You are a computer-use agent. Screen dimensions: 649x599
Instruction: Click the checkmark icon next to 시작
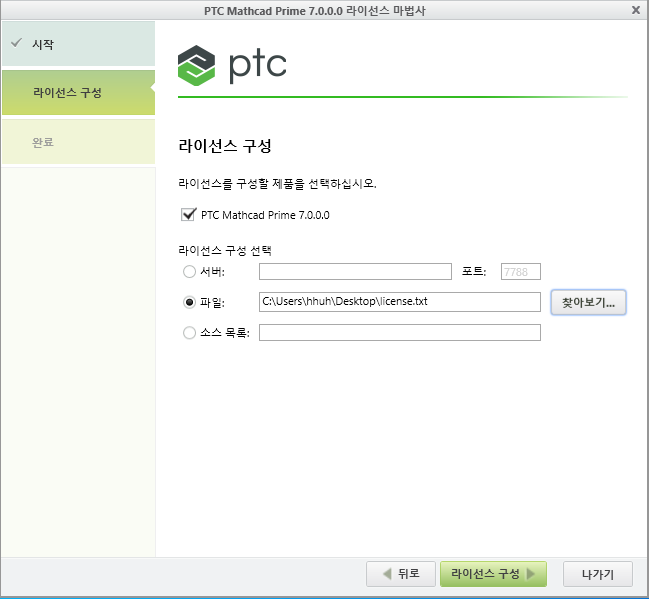pos(16,42)
